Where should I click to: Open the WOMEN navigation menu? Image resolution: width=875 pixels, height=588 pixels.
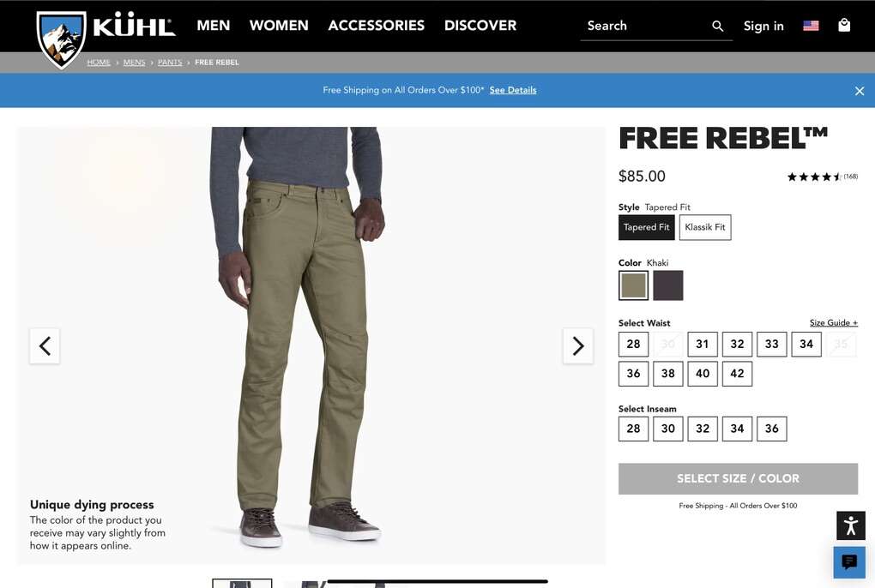(279, 26)
